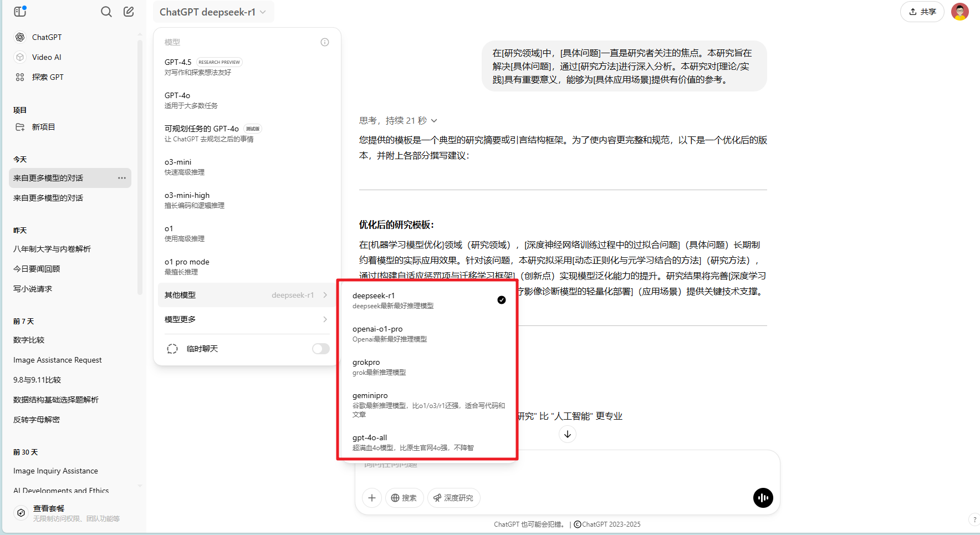Open second 来自更多模型的对话 chat
980x535 pixels.
[70, 198]
